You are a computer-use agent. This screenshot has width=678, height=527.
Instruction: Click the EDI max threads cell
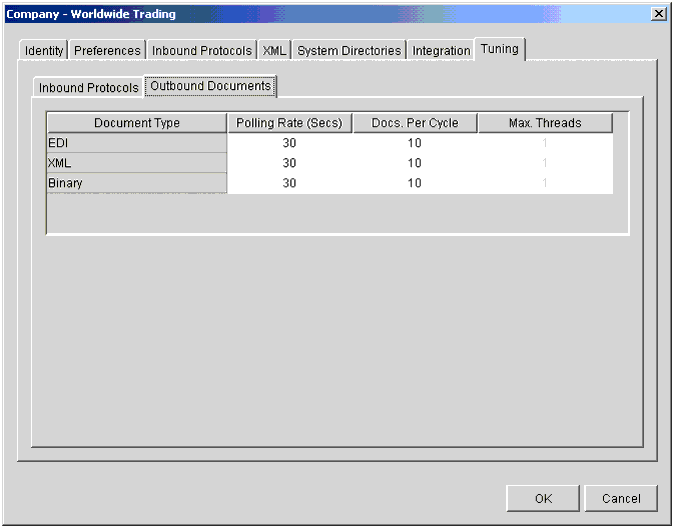pyautogui.click(x=545, y=143)
